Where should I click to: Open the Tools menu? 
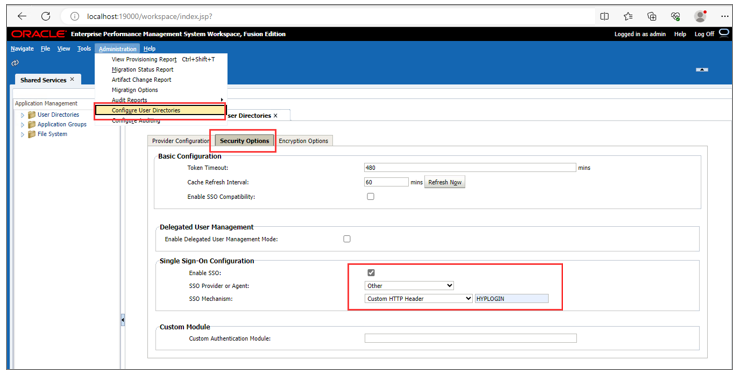[84, 48]
